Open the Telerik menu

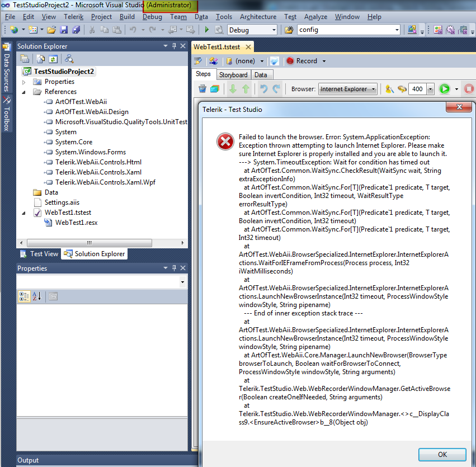tap(73, 17)
